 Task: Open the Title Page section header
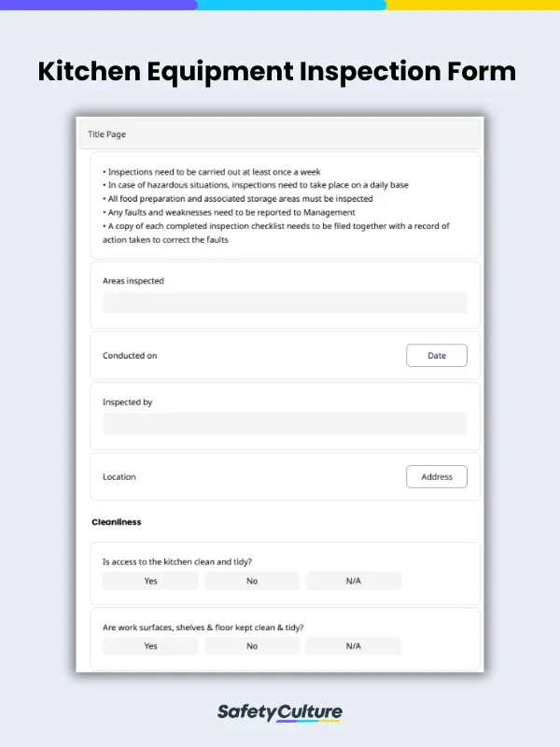click(x=105, y=134)
